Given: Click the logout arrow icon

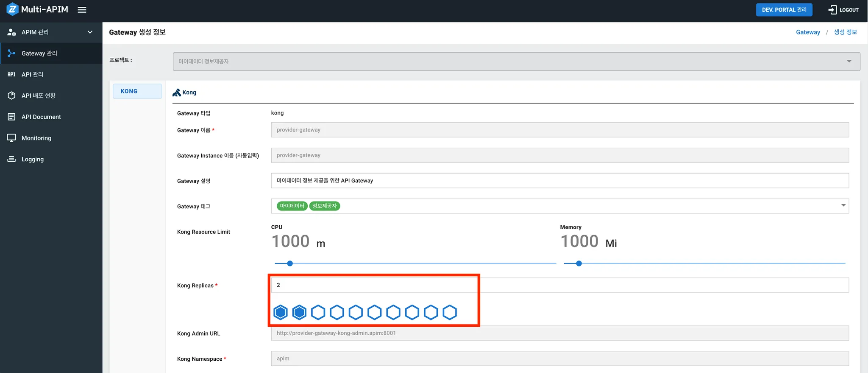Looking at the screenshot, I should click(x=832, y=10).
